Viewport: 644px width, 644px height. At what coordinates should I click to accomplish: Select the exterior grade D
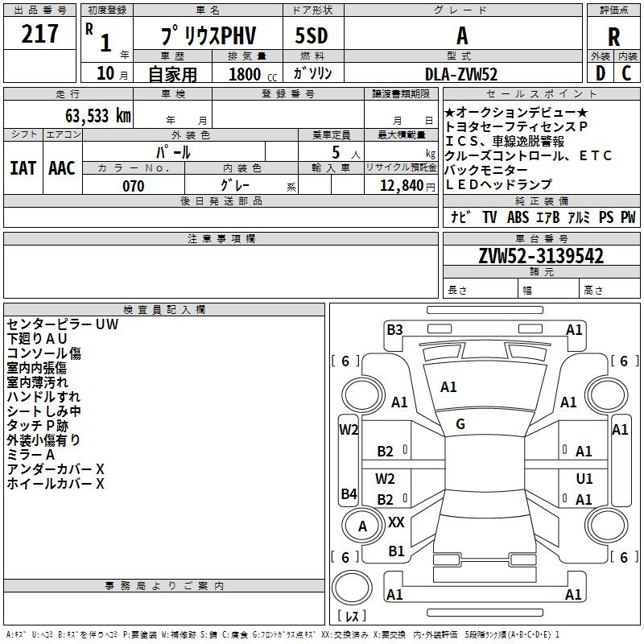[601, 73]
